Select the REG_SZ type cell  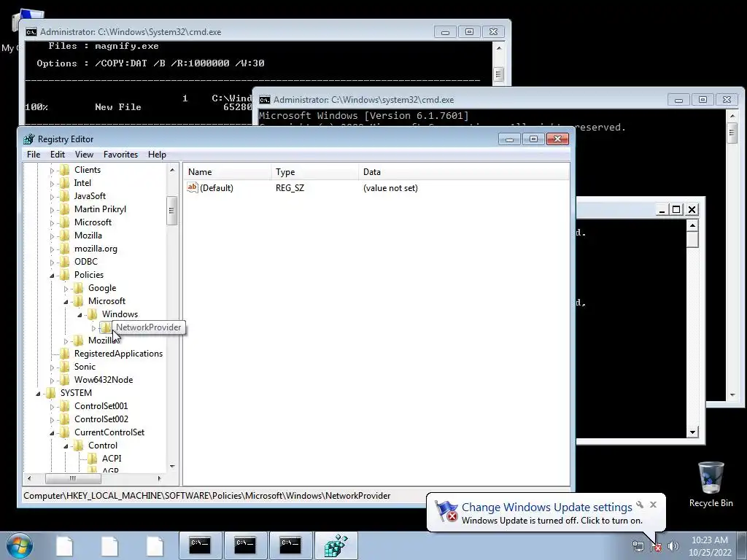point(290,188)
